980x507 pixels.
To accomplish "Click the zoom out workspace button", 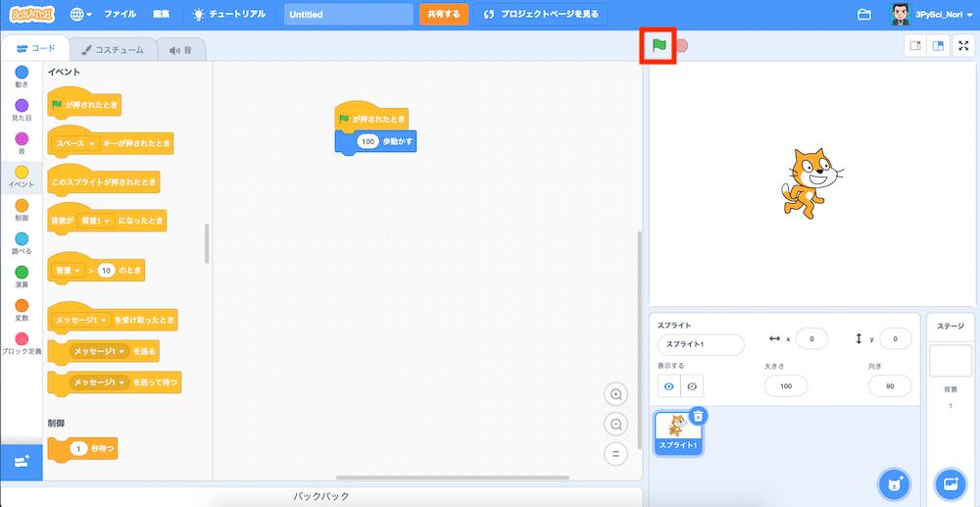I will pos(615,425).
